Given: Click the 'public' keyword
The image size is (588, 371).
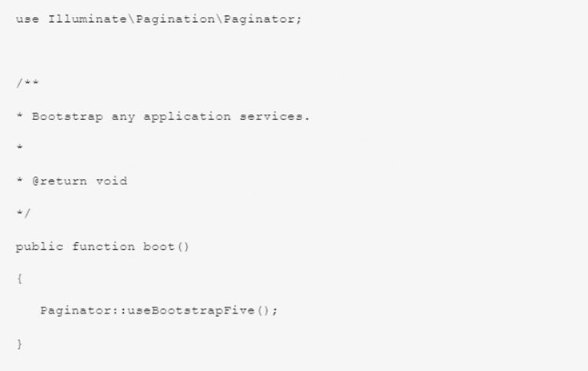Looking at the screenshot, I should 39,247.
